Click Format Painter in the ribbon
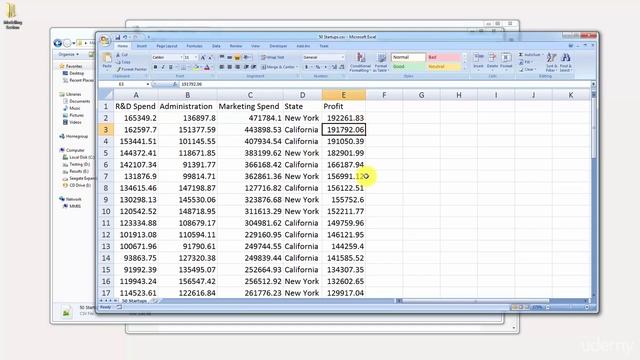 131,69
